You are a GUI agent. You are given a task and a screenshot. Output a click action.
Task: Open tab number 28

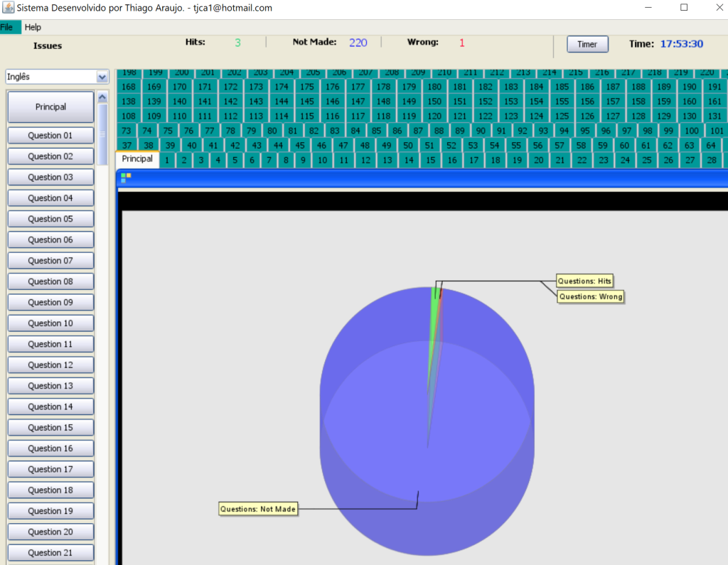712,160
